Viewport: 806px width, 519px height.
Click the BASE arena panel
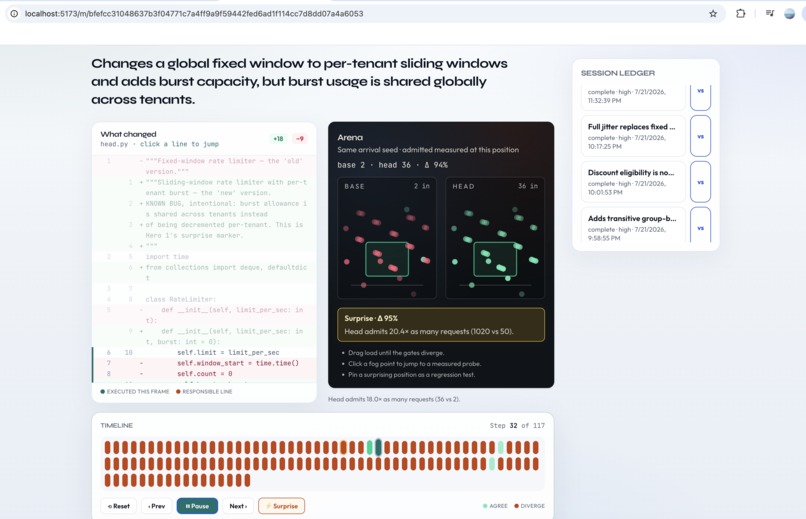(x=387, y=238)
